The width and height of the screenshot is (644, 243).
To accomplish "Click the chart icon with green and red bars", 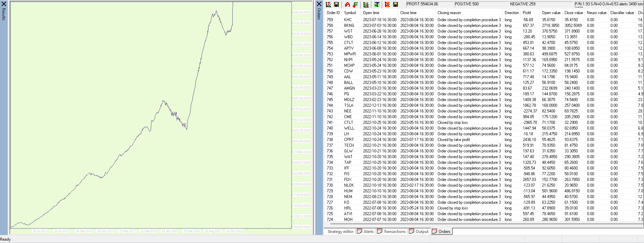I will point(366,4).
